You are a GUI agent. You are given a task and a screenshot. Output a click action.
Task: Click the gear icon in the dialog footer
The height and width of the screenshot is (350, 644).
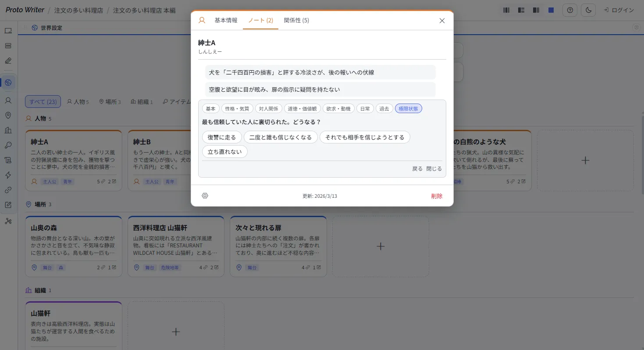pos(205,196)
